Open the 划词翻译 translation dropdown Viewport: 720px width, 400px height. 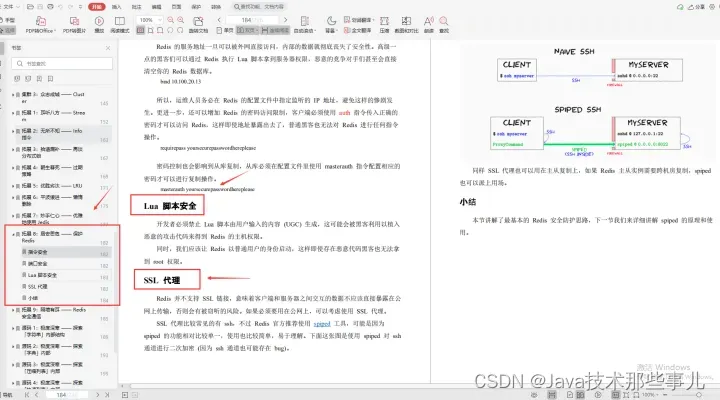pyautogui.click(x=359, y=20)
